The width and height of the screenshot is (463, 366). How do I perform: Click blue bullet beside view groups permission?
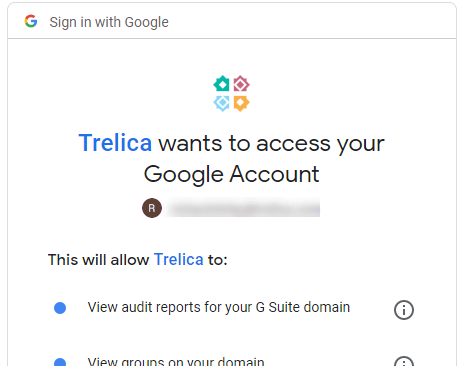click(x=60, y=362)
